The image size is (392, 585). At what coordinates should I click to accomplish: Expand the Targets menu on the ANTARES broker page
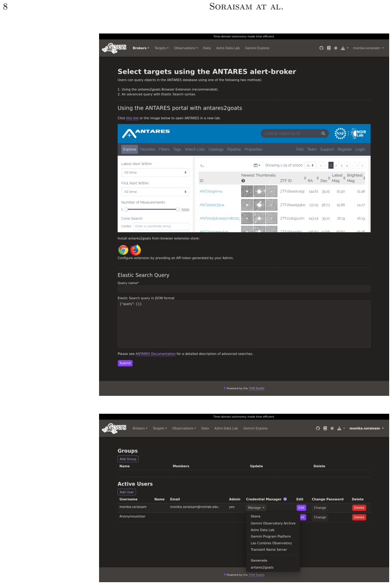(x=161, y=48)
